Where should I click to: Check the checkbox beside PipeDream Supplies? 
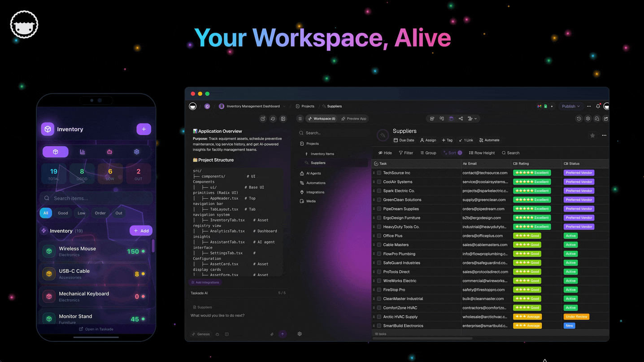click(379, 209)
